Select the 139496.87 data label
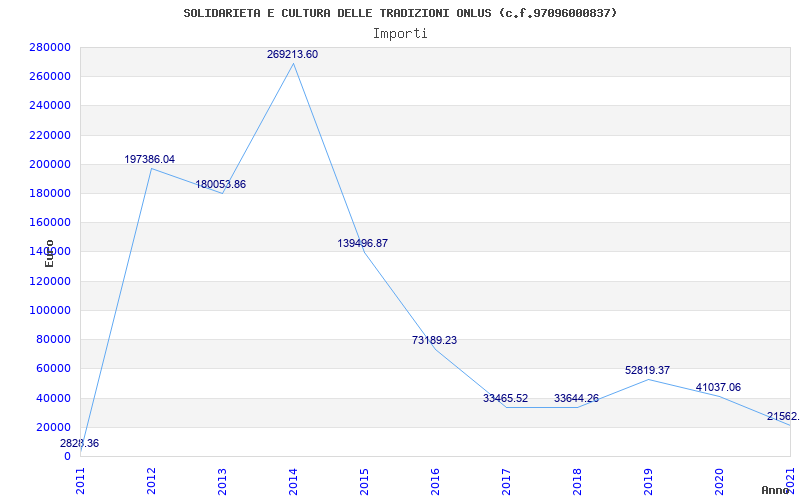 click(362, 243)
